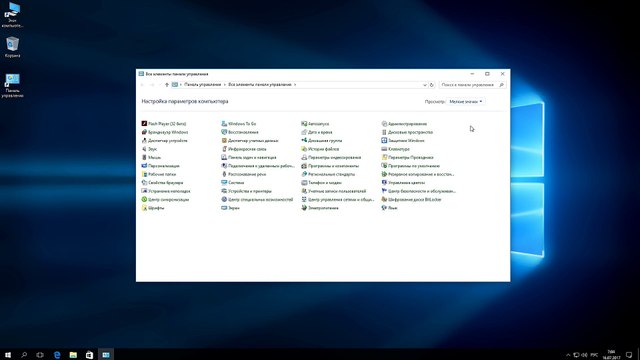Screen dimensions: 640x360
Task: Click the taskbar volume icon
Action: [584, 355]
